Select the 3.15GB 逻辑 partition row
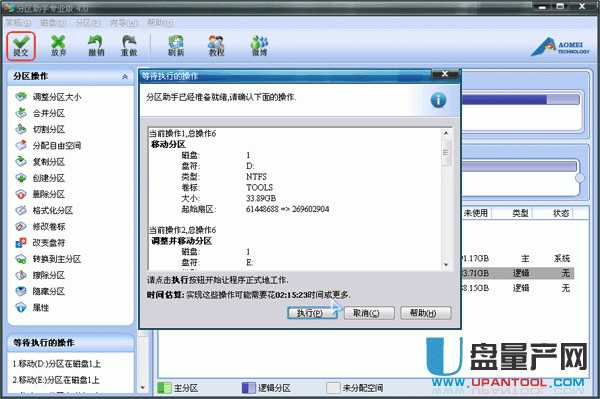Screen dimensions: 600x399 pyautogui.click(x=517, y=288)
